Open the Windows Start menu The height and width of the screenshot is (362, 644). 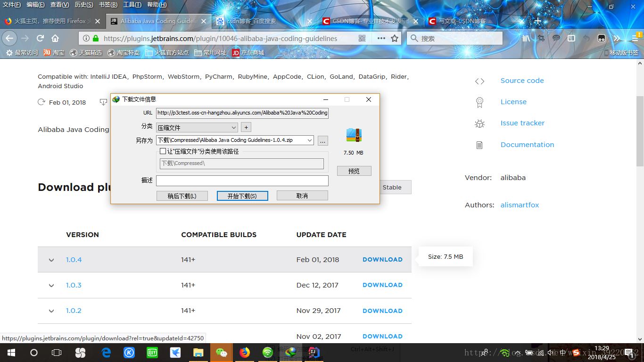(11, 353)
